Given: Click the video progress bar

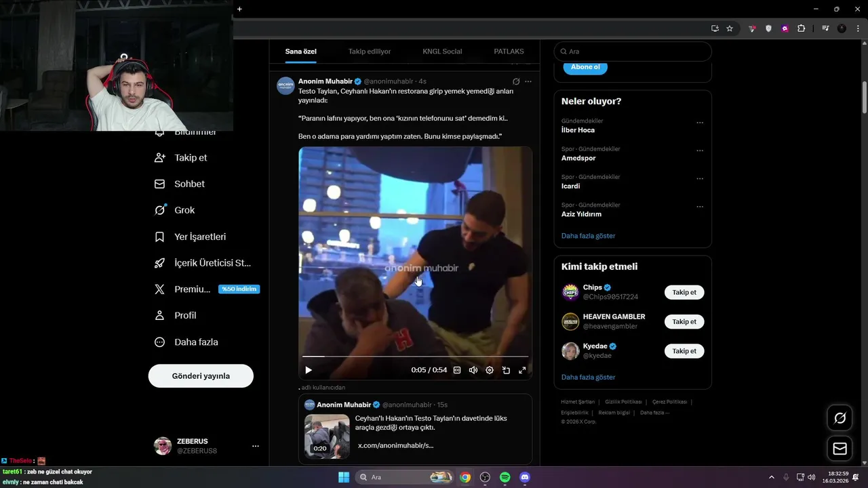Looking at the screenshot, I should (415, 356).
